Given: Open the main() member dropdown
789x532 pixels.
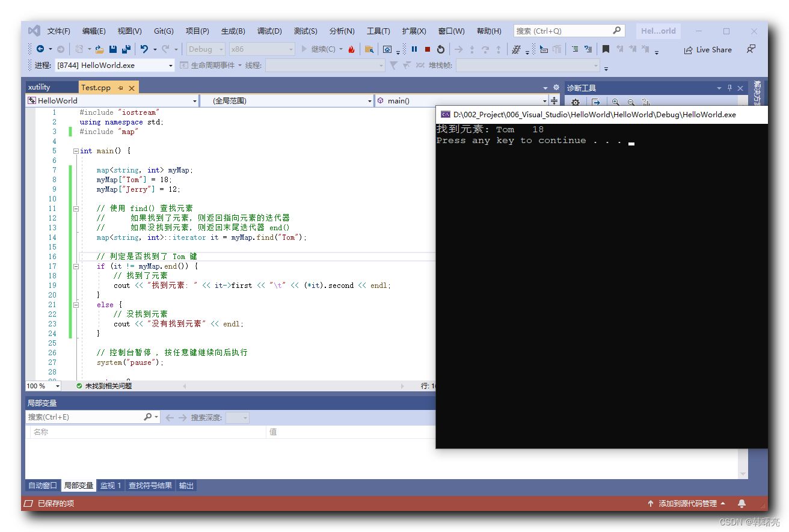Looking at the screenshot, I should click(x=462, y=101).
